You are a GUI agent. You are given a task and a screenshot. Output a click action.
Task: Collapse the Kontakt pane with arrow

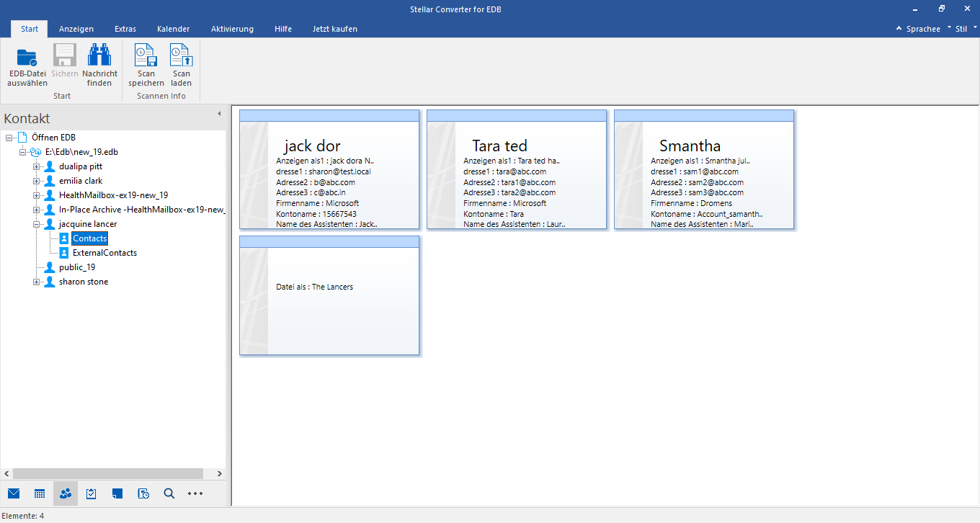pyautogui.click(x=219, y=114)
